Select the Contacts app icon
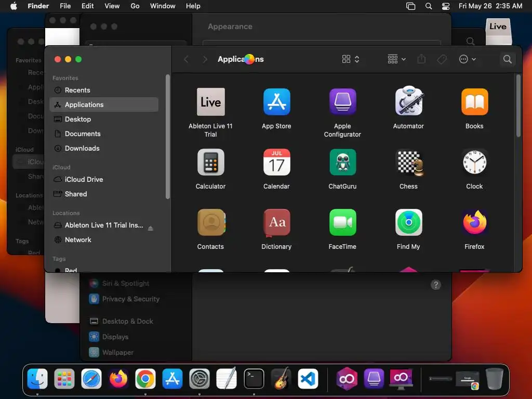The height and width of the screenshot is (399, 532). point(211,222)
